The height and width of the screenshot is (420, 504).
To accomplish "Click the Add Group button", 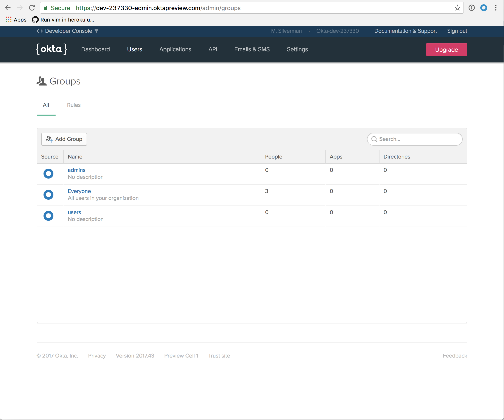I will (x=64, y=139).
